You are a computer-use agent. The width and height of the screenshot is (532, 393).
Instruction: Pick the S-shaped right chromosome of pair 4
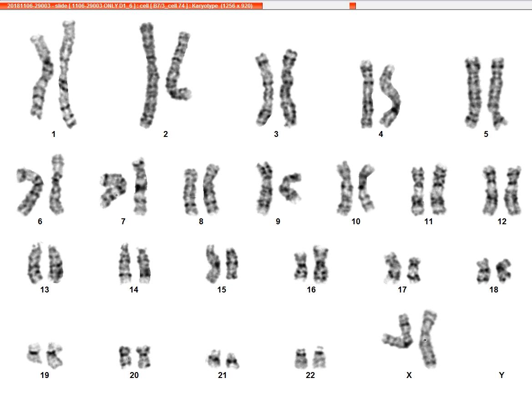coord(390,96)
